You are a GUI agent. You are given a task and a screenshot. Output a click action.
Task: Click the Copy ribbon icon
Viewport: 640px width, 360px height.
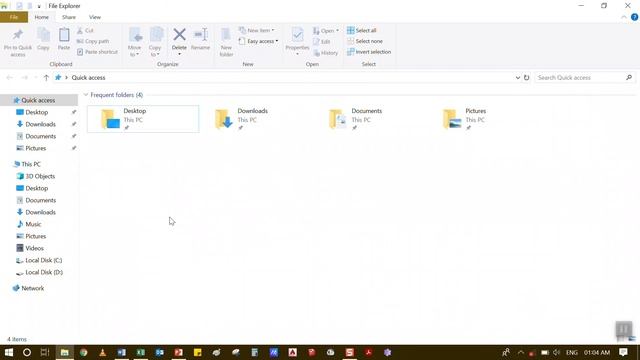coord(43,36)
